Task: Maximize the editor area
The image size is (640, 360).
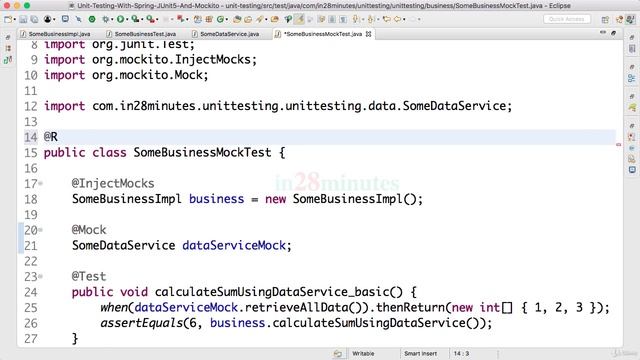Action: (x=613, y=33)
